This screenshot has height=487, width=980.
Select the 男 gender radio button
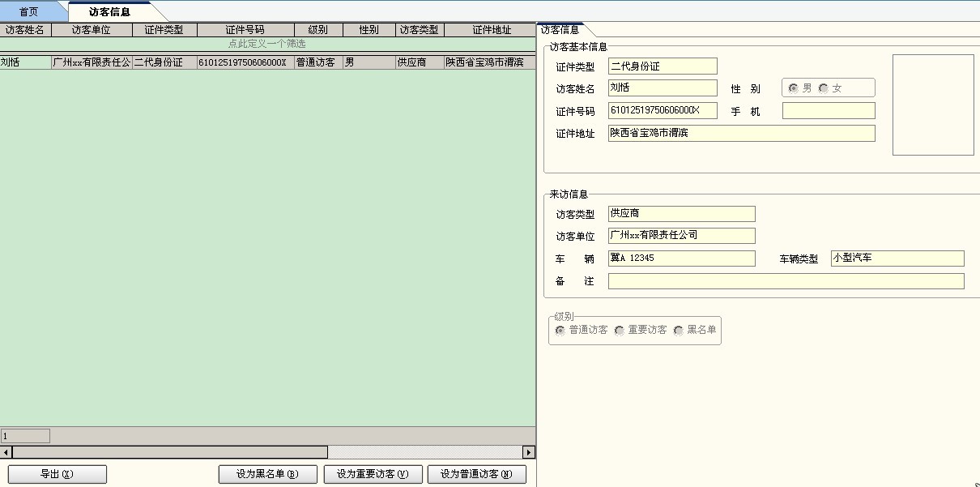click(x=794, y=88)
